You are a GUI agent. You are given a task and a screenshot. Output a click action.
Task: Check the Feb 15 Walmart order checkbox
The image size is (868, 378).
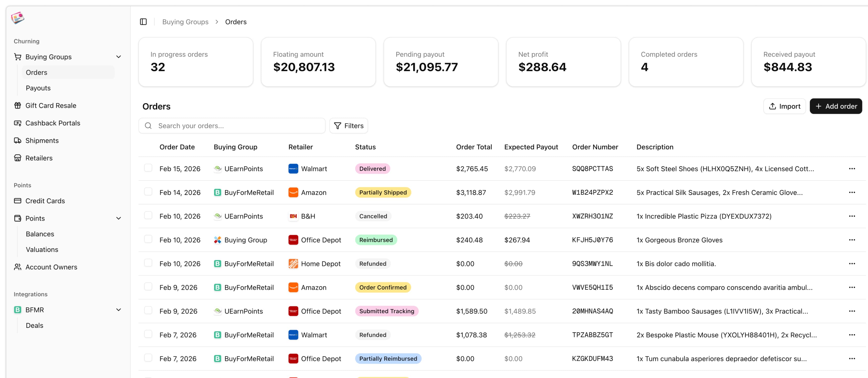click(148, 168)
